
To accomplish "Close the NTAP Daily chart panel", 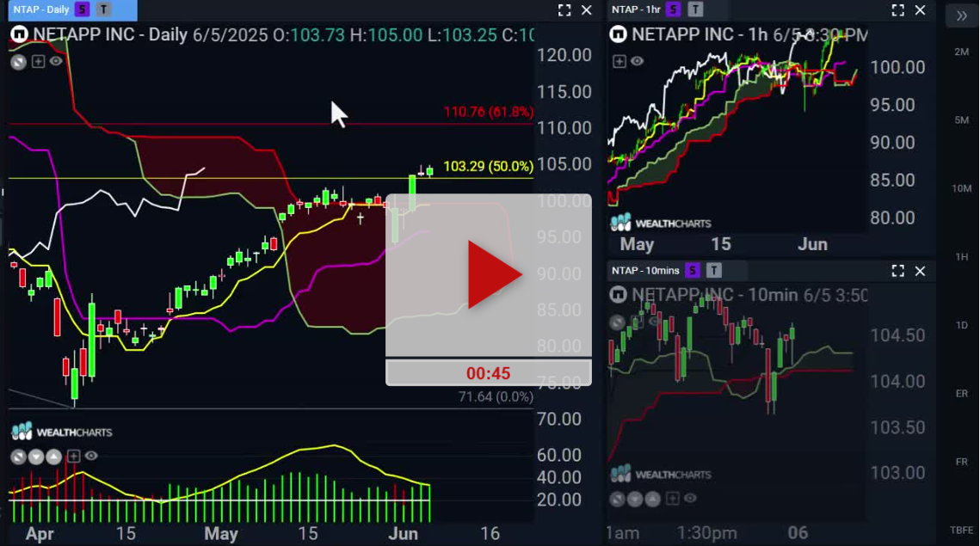I will coord(586,10).
